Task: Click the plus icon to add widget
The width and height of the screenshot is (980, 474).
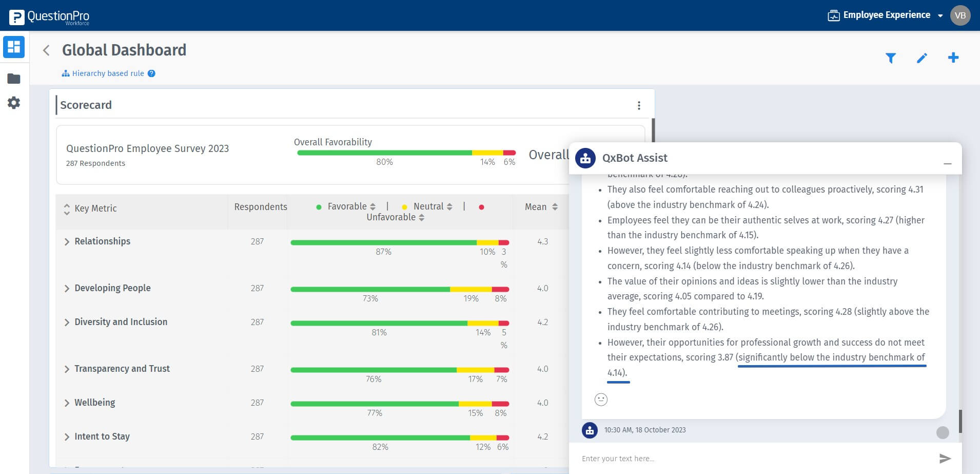Action: pyautogui.click(x=953, y=58)
